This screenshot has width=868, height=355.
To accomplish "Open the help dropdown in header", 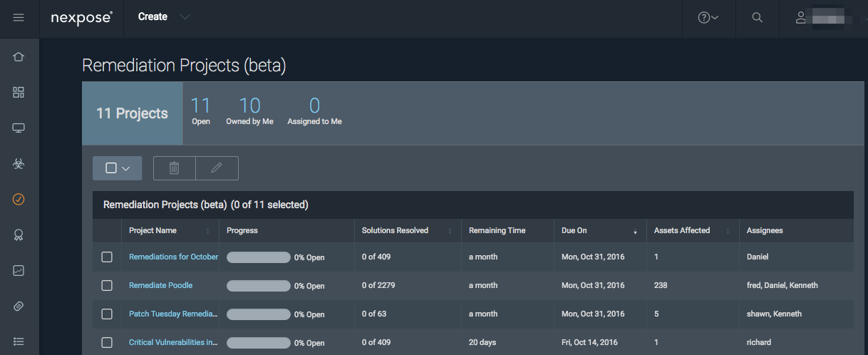I will (708, 18).
